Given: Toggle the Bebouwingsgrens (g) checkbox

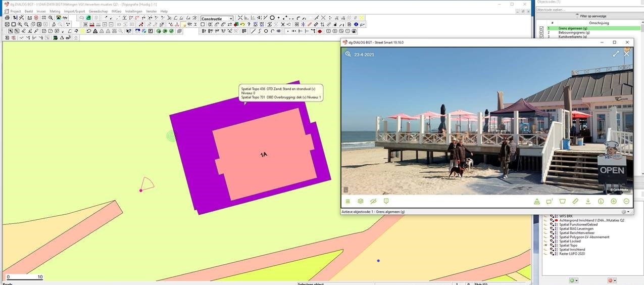Looking at the screenshot, I should point(541,32).
